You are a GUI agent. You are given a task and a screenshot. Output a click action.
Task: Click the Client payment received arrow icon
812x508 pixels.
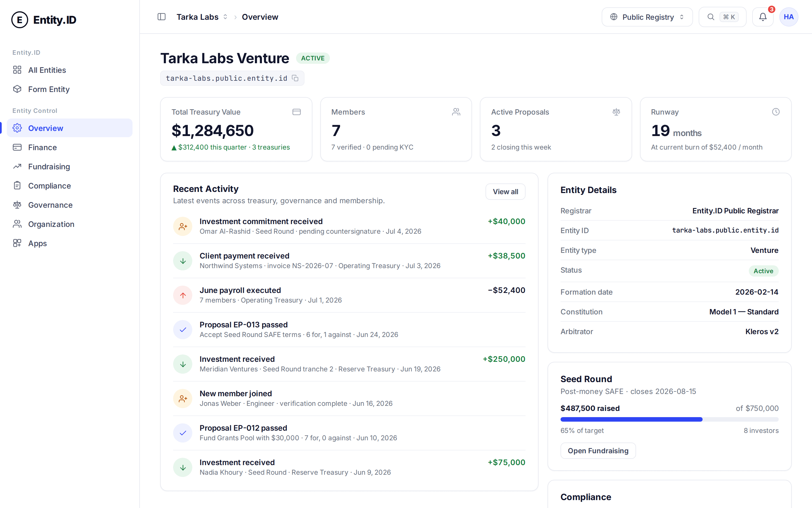pyautogui.click(x=182, y=261)
